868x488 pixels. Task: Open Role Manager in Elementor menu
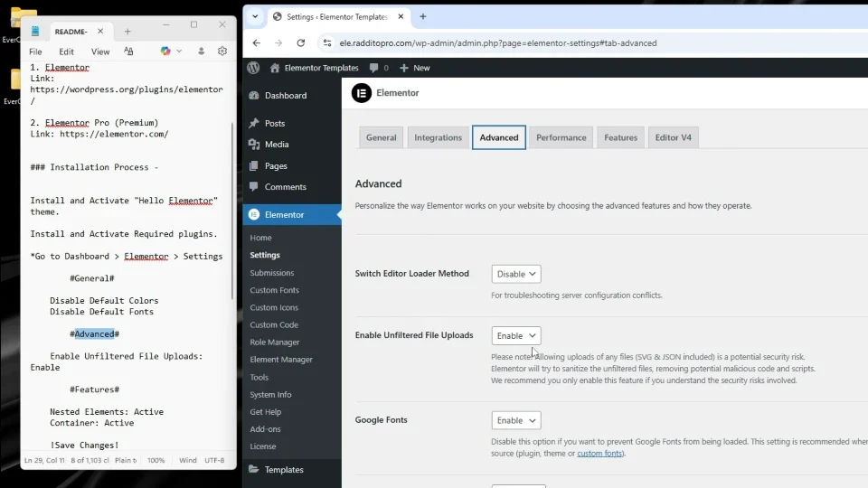[x=274, y=342]
